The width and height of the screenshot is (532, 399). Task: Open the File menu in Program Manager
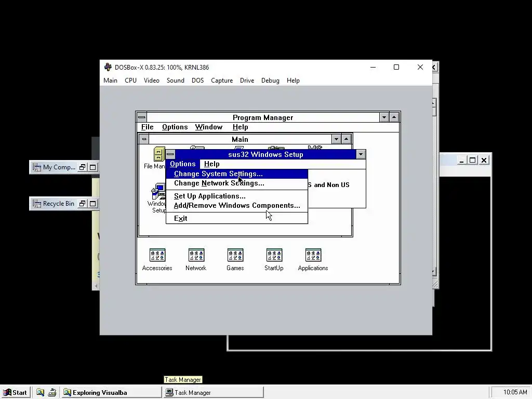tap(147, 127)
